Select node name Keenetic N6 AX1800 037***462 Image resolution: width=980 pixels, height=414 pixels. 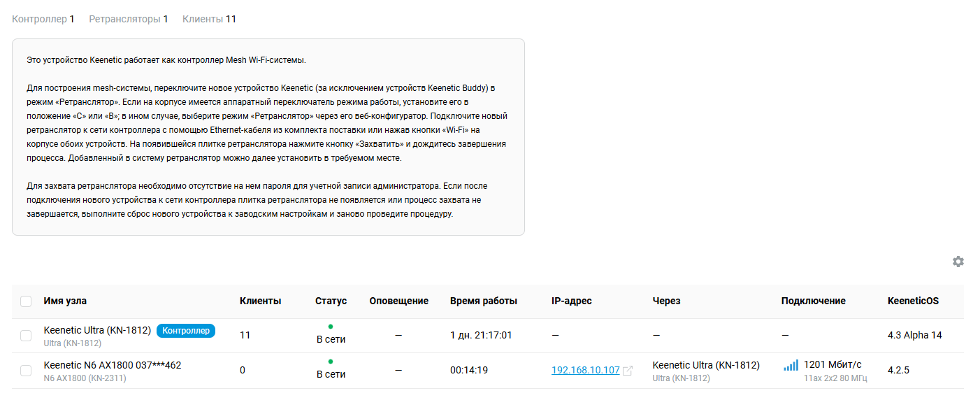tap(113, 365)
